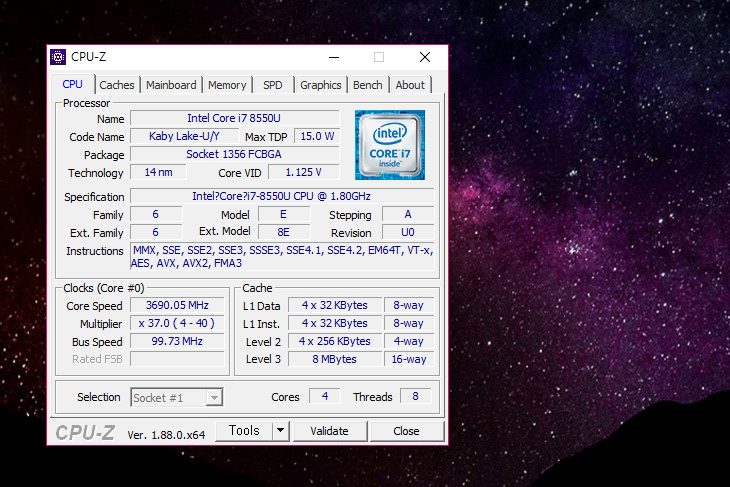Click the Multiplier value x 37.0 ( 4 - 40 )
Viewport: 730px width, 487px height.
pyautogui.click(x=177, y=323)
